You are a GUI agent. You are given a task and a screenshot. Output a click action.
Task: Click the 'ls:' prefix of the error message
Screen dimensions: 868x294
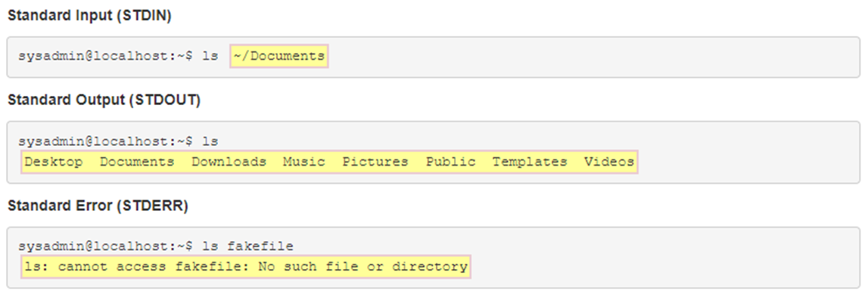(x=37, y=267)
